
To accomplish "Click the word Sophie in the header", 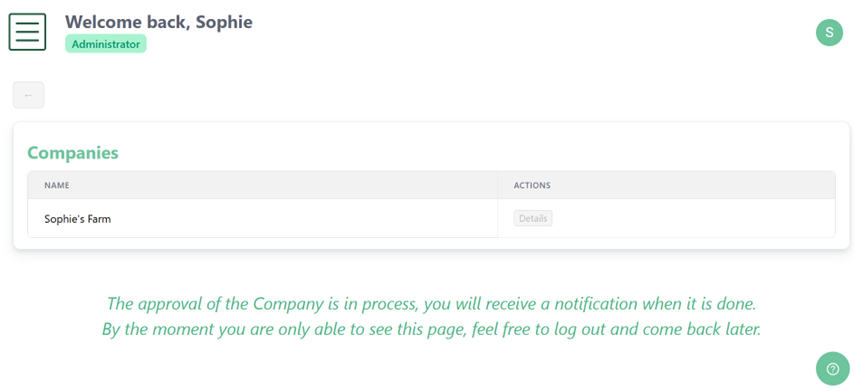I will point(224,22).
